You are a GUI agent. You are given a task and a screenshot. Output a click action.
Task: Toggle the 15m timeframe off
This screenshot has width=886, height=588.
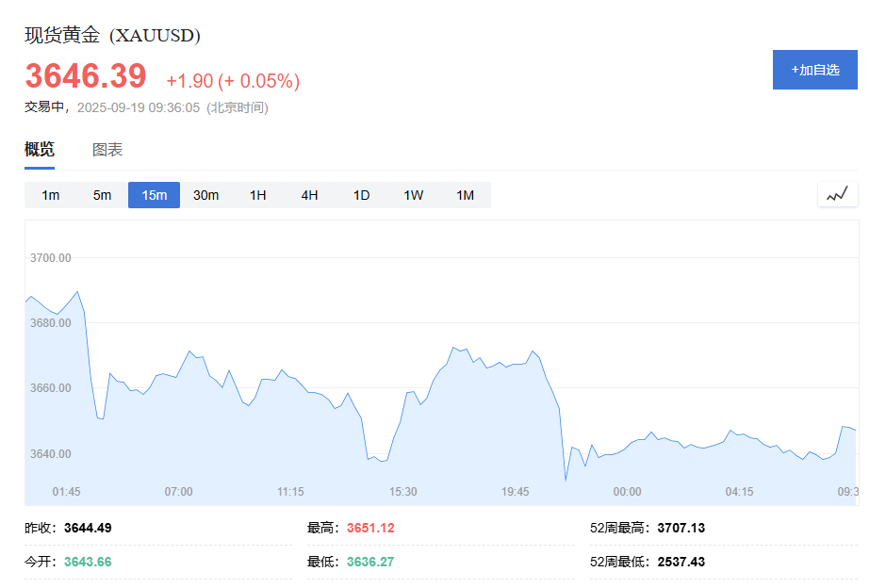[154, 194]
